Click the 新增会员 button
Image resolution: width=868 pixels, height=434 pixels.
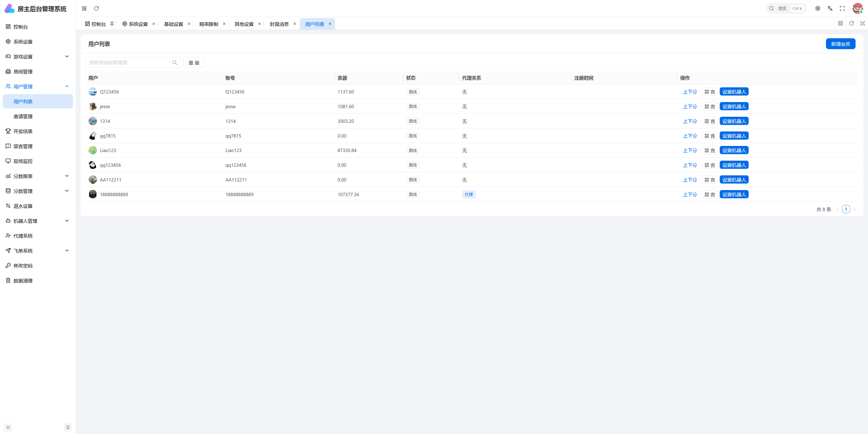(840, 44)
